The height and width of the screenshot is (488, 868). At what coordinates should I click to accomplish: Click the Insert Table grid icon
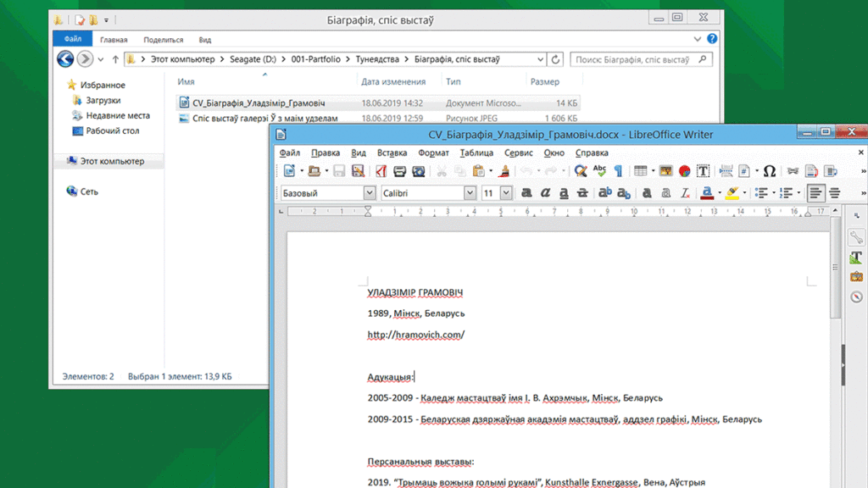tap(641, 171)
